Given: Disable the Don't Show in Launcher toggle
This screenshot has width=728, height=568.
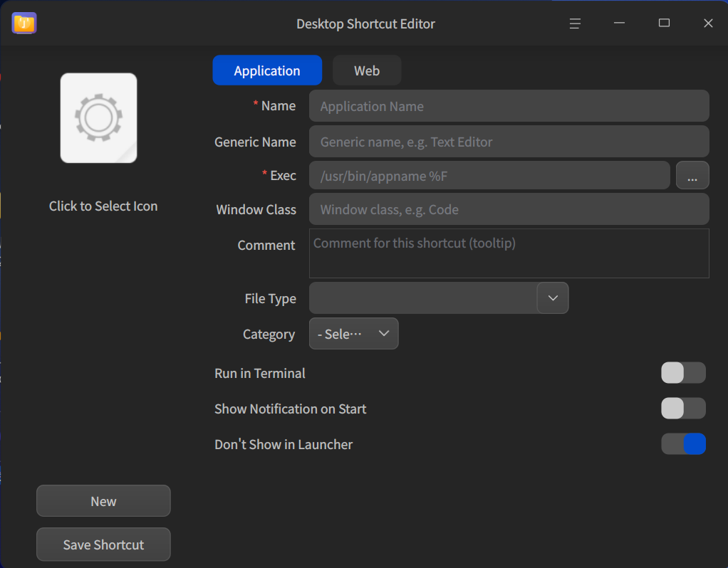Looking at the screenshot, I should click(683, 444).
